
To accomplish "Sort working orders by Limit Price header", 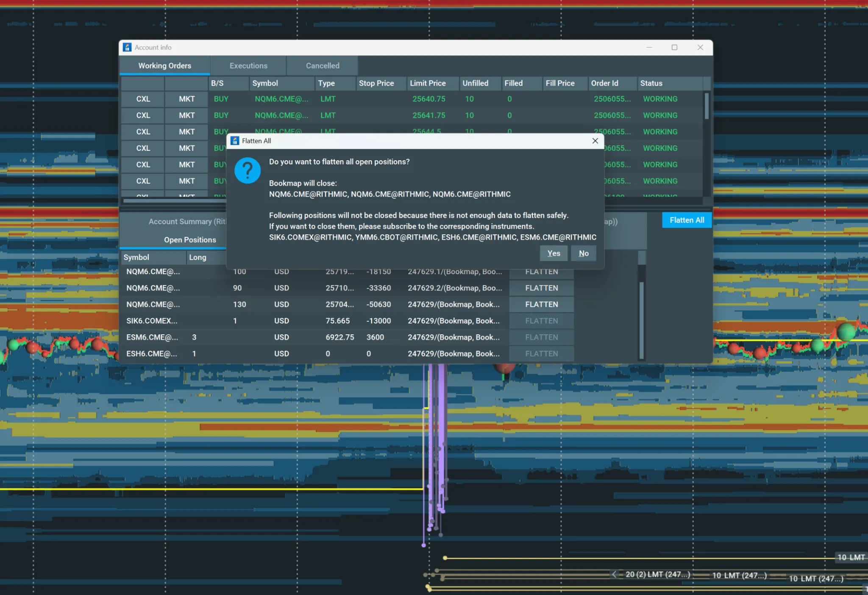I will (x=433, y=83).
